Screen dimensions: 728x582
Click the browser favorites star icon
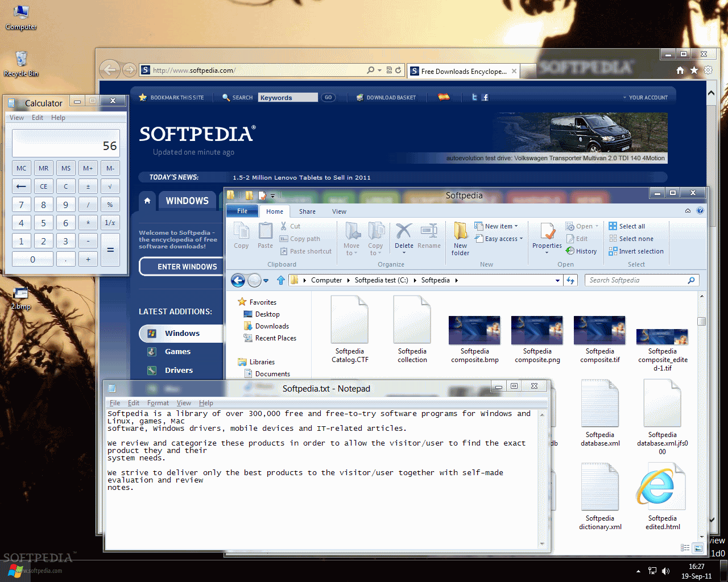(694, 70)
